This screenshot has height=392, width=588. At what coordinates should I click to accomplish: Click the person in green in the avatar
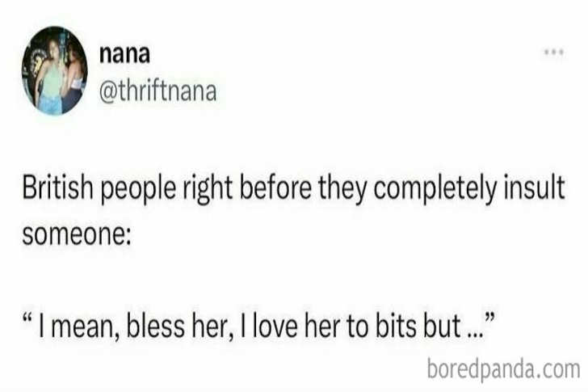[x=48, y=77]
